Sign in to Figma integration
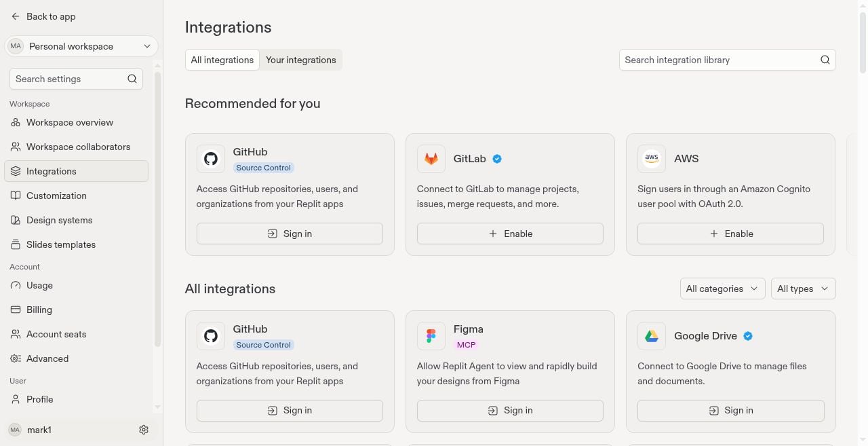The image size is (868, 446). tap(510, 410)
